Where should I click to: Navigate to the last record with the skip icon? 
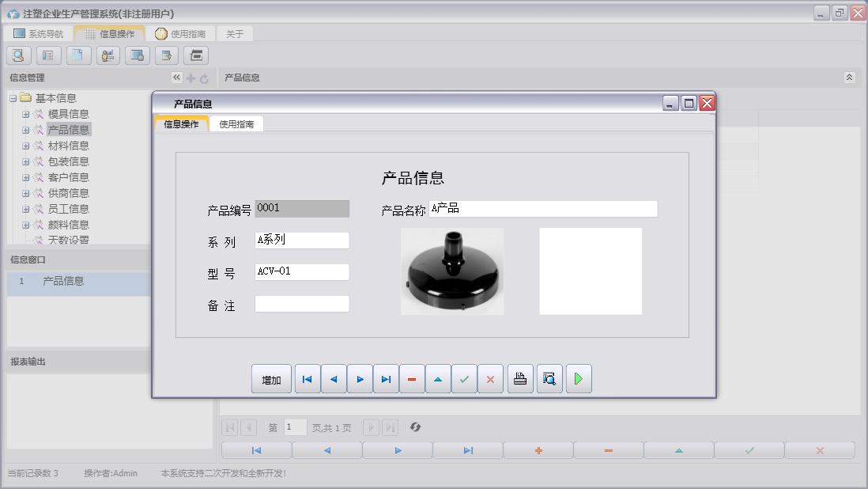click(386, 378)
